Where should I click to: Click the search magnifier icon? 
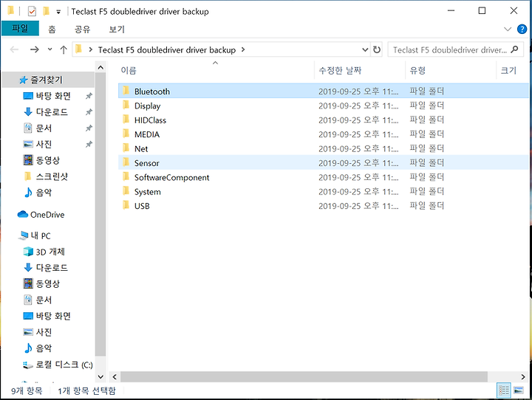click(514, 49)
